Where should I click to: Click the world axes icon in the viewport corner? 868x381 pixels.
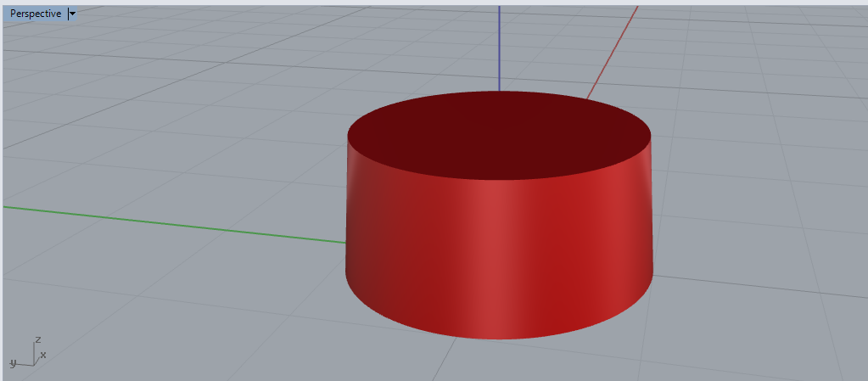click(28, 353)
